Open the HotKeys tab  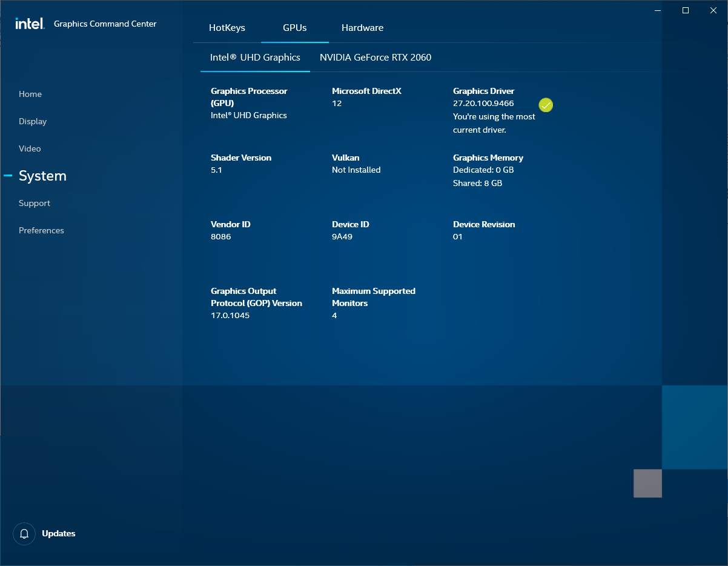click(227, 28)
